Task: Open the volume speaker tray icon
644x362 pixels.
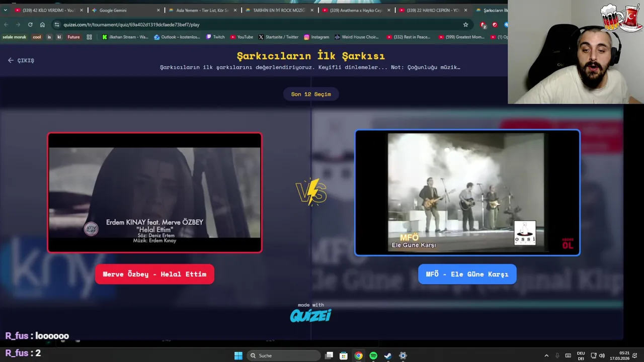Action: pyautogui.click(x=602, y=355)
